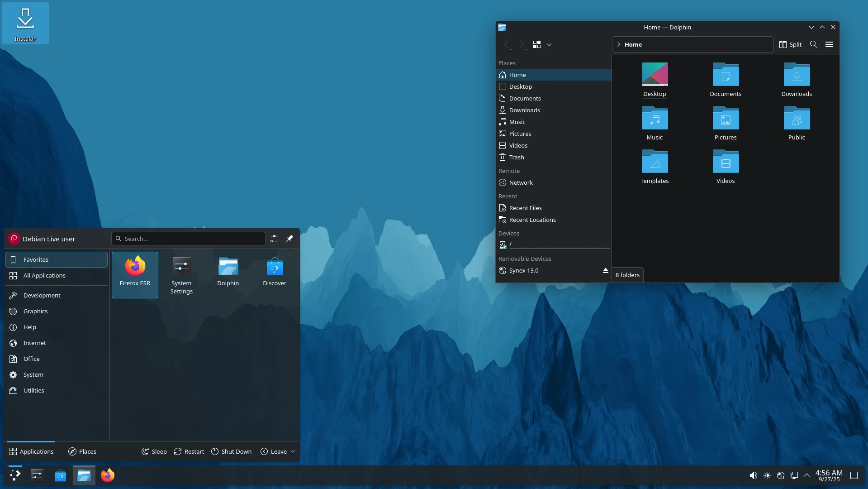868x489 pixels.
Task: Toggle icons view mode button
Action: (x=537, y=44)
